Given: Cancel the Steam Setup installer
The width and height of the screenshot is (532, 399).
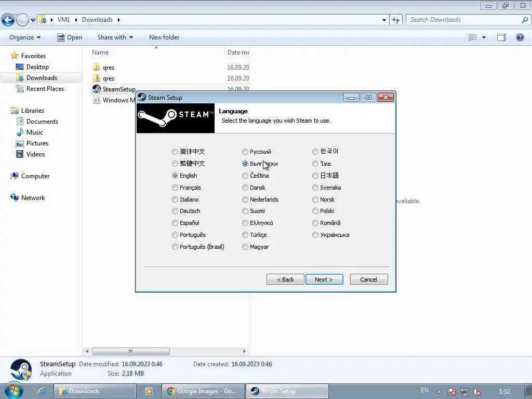Looking at the screenshot, I should coord(368,280).
